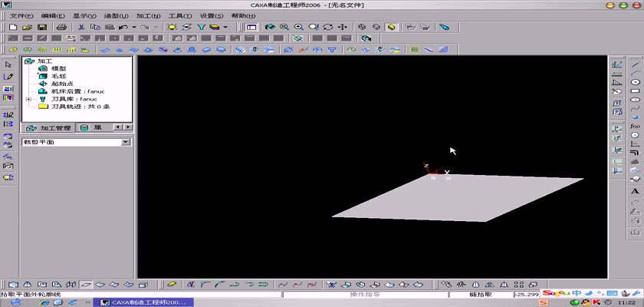Rotate the view with the circular arrows icon
The image size is (644, 307).
tap(328, 27)
